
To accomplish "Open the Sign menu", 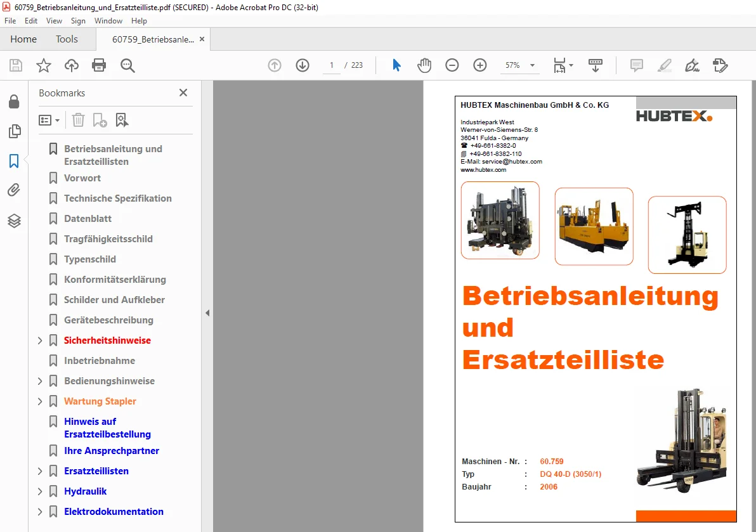I will (x=78, y=21).
